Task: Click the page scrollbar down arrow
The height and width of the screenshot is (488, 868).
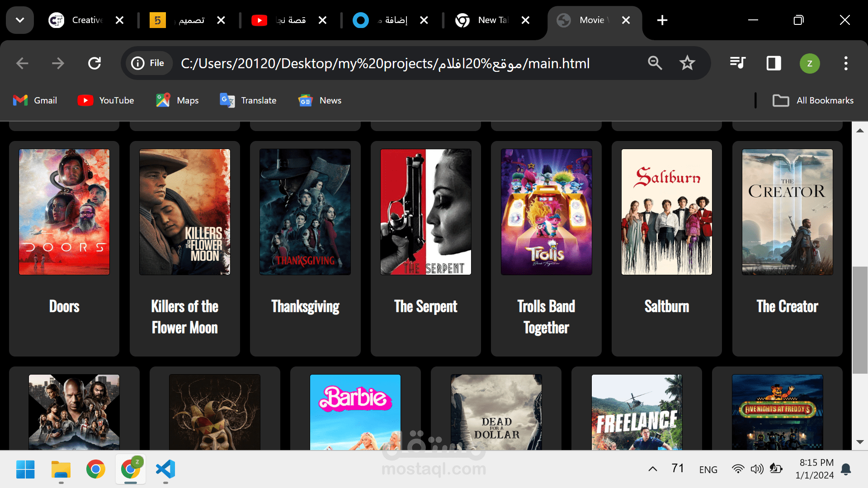Action: coord(859,443)
